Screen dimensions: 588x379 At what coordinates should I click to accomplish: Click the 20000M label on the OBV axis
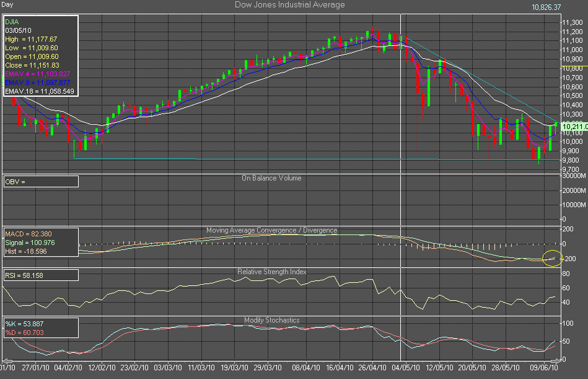point(573,190)
